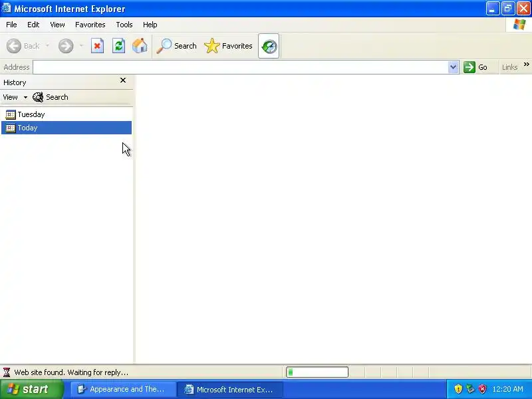Image resolution: width=532 pixels, height=399 pixels.
Task: Toggle the History toolbar button
Action: tap(269, 46)
